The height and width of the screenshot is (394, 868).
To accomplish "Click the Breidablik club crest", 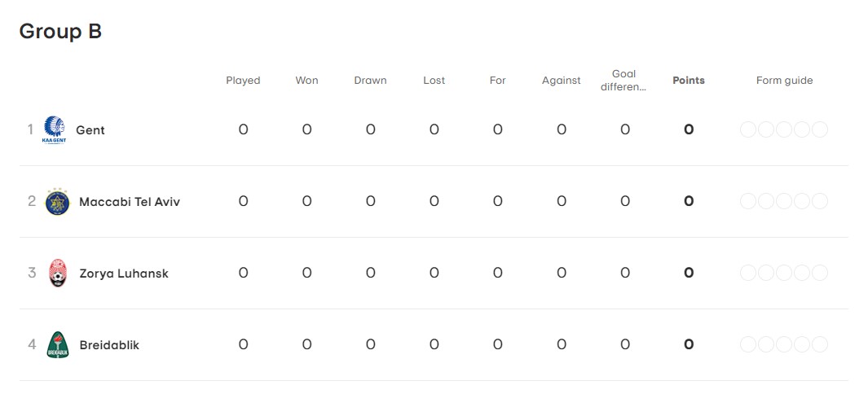I will (58, 345).
